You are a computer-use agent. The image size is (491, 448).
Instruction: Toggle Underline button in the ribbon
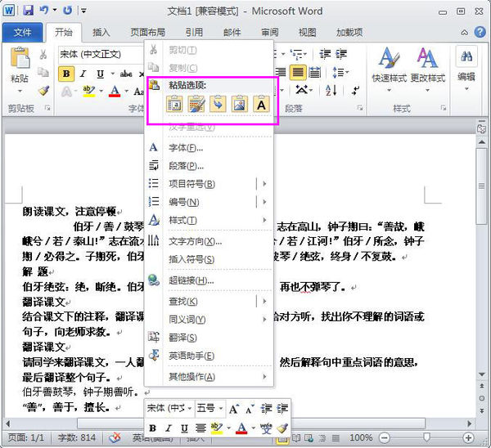pyautogui.click(x=100, y=74)
